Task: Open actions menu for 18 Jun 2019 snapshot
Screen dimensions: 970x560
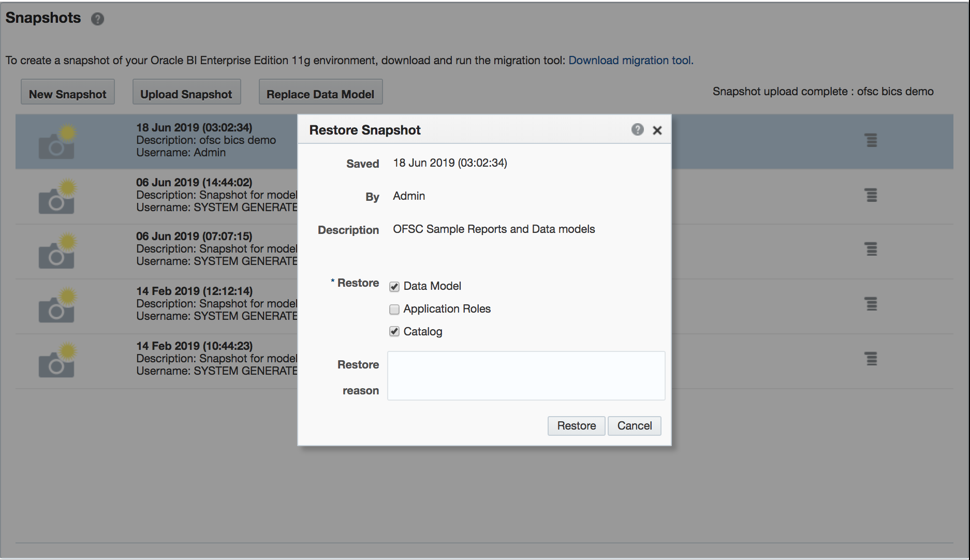Action: (x=871, y=140)
